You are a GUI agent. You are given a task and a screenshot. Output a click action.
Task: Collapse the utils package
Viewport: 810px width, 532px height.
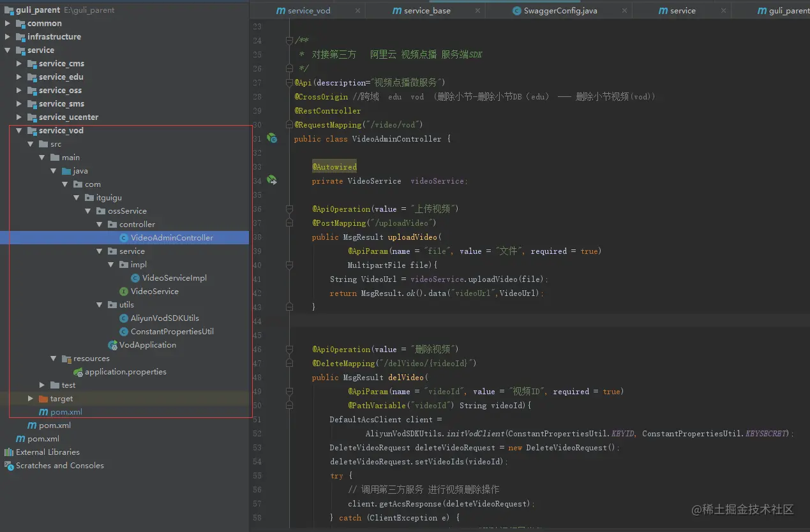coord(100,304)
